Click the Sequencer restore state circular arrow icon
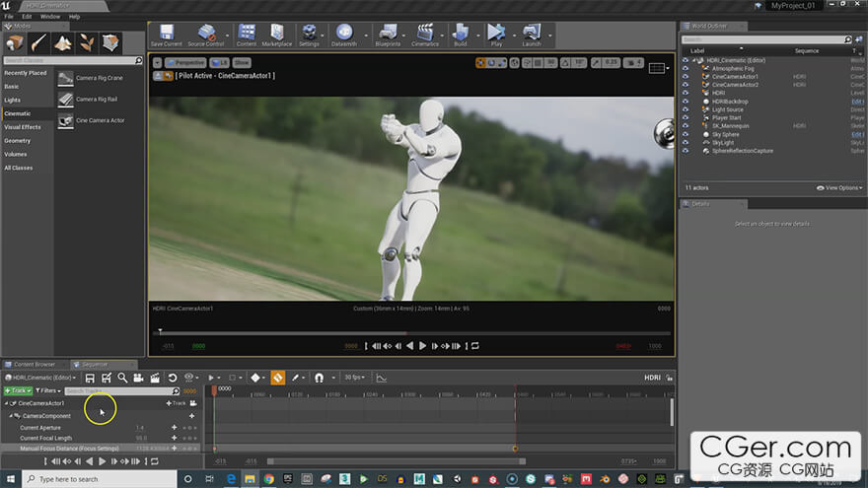Image resolution: width=868 pixels, height=488 pixels. tap(173, 378)
